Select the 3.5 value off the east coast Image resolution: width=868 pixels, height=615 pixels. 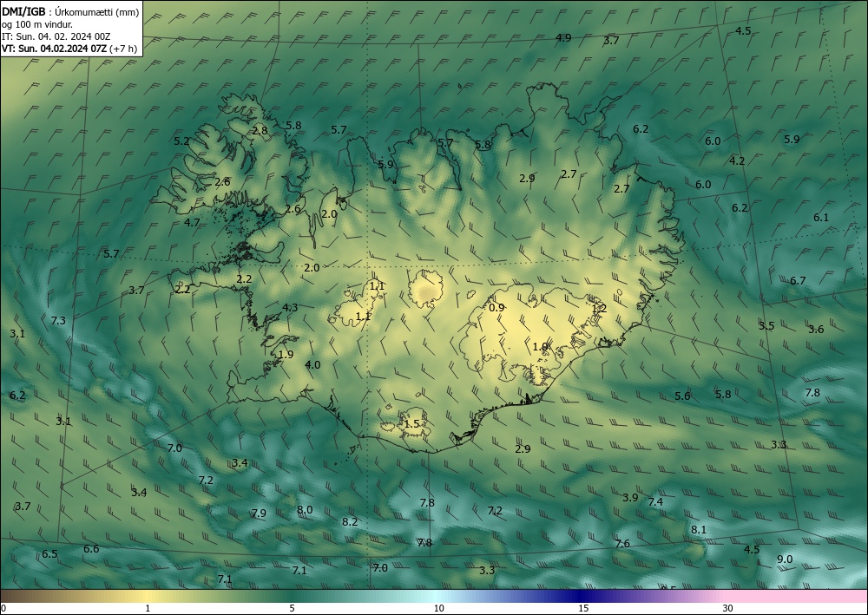coord(766,326)
